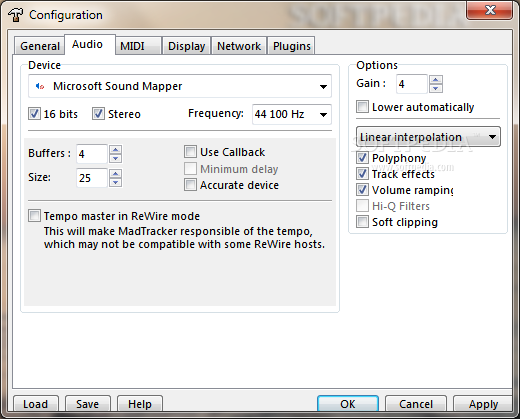Viewport: 520px width, 419px height.
Task: Click inside the Size number field
Action: (x=92, y=178)
